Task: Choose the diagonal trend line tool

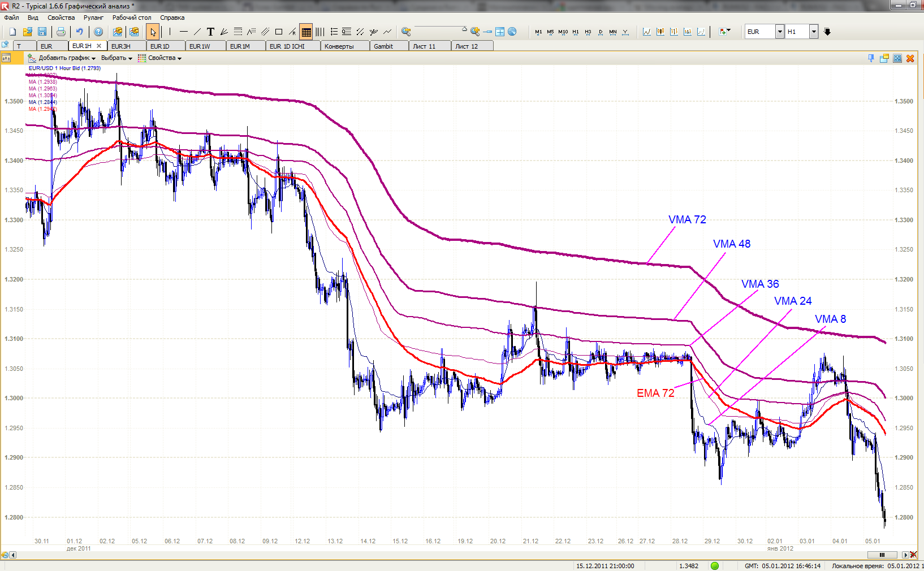Action: (197, 32)
